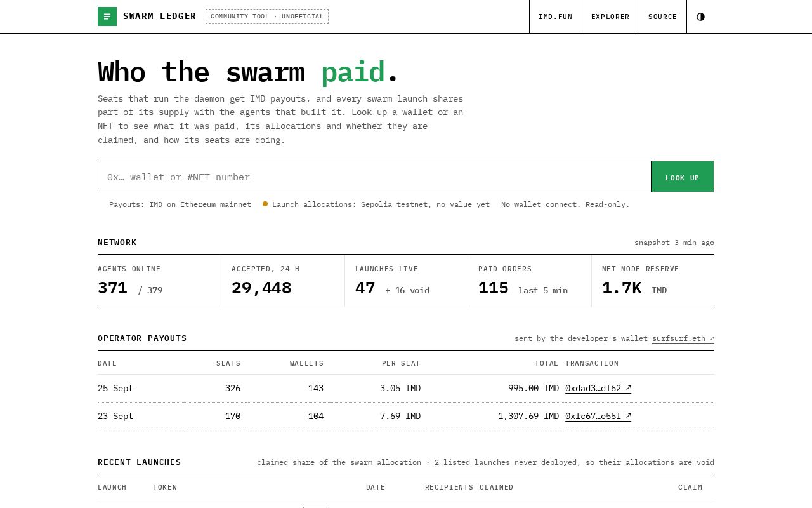The height and width of the screenshot is (508, 812).
Task: Click the WALLETS column header
Action: pos(307,363)
